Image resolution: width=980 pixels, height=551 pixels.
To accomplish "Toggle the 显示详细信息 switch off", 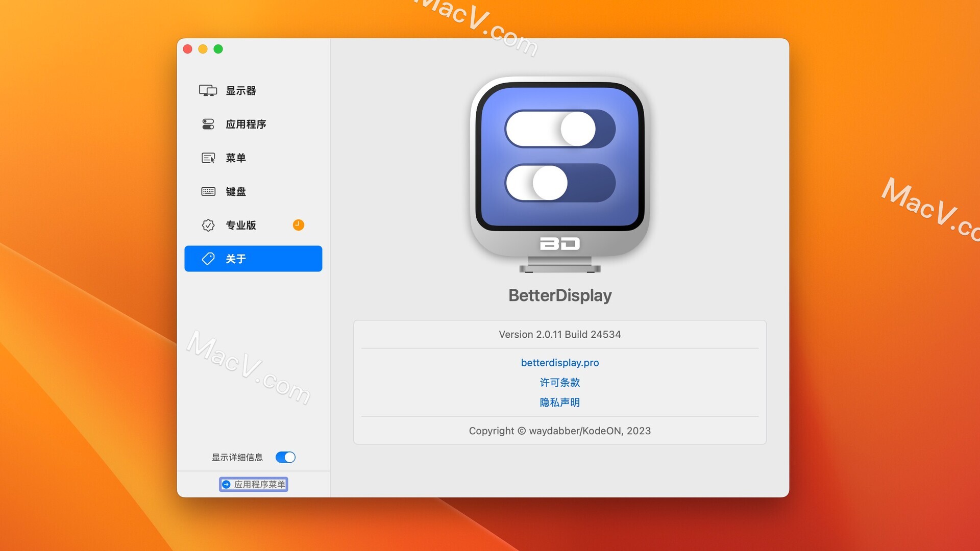I will pyautogui.click(x=285, y=457).
